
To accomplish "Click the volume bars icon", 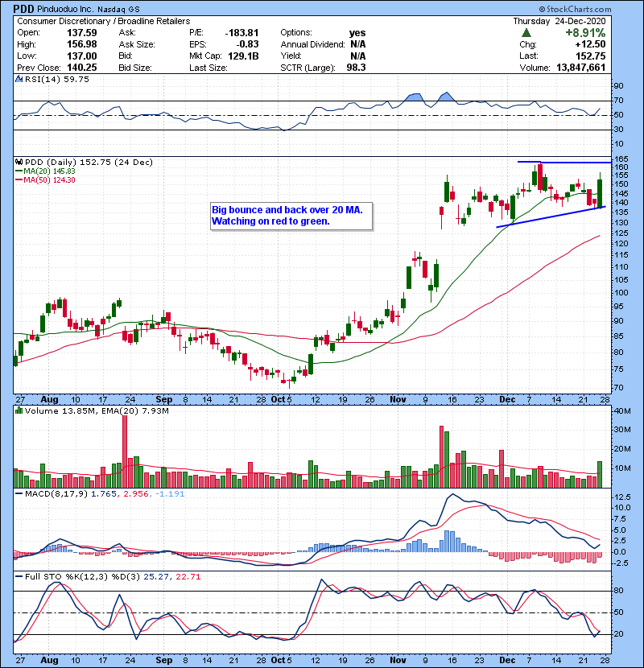I will [x=19, y=410].
